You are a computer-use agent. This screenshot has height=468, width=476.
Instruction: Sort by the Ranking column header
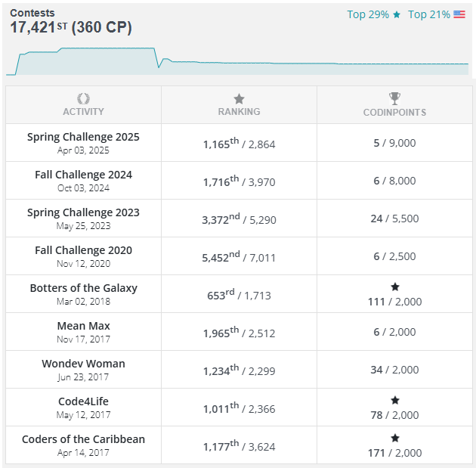point(239,111)
